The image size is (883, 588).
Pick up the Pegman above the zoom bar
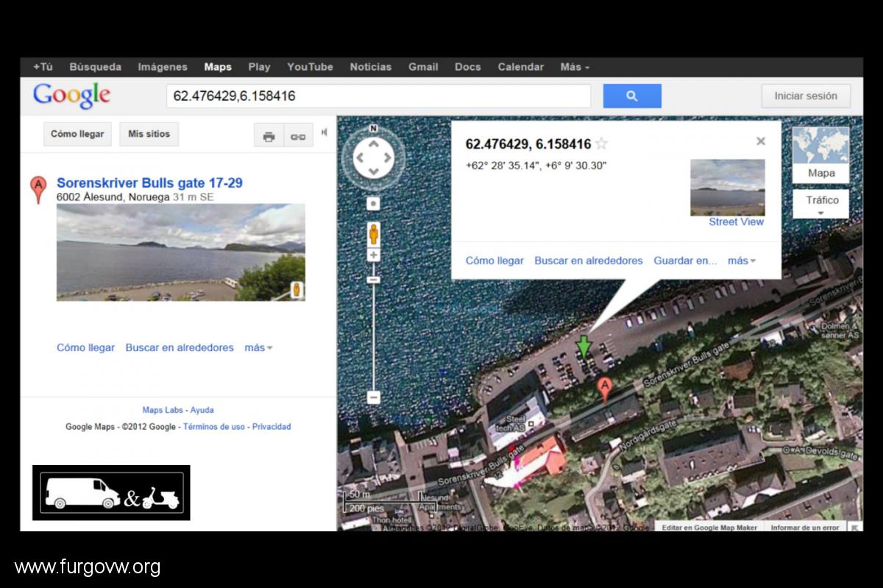(374, 234)
